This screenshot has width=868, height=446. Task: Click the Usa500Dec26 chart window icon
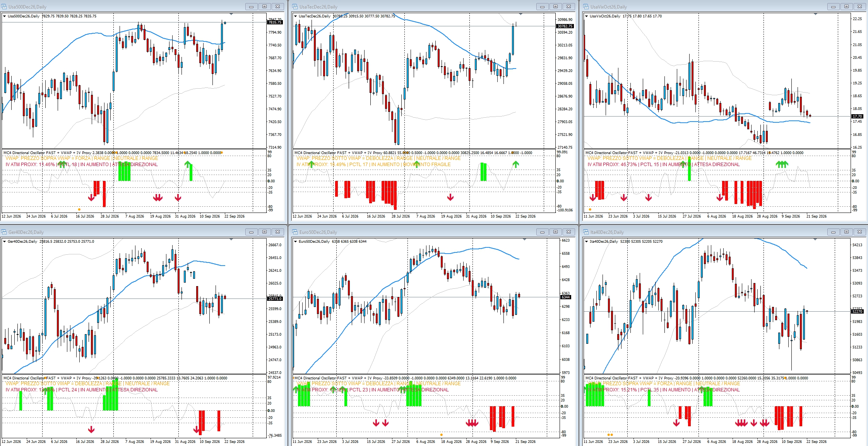point(4,7)
